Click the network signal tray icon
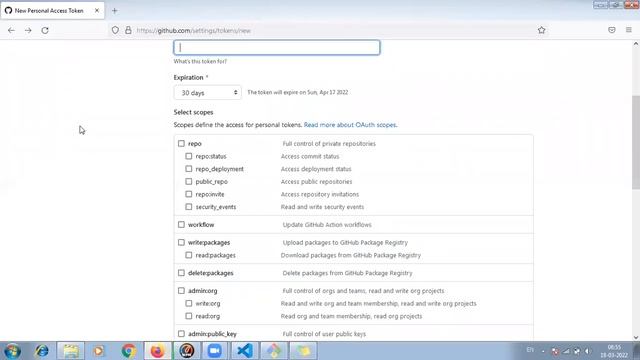The width and height of the screenshot is (640, 360). 566,351
